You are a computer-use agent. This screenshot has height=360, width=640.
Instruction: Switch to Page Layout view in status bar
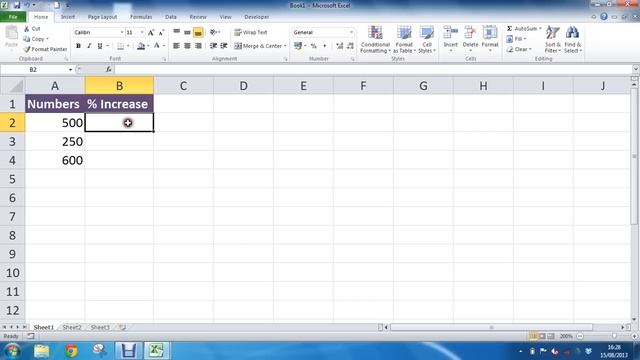click(x=542, y=336)
